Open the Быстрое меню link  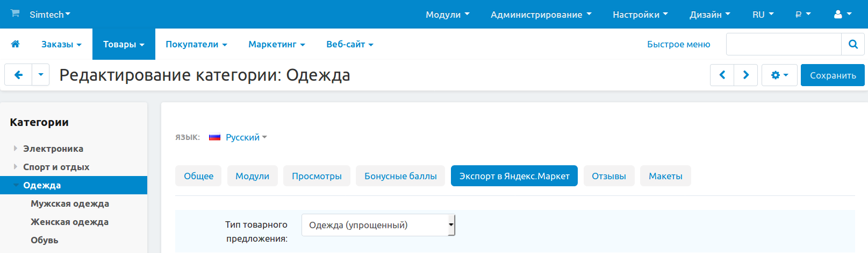coord(678,44)
